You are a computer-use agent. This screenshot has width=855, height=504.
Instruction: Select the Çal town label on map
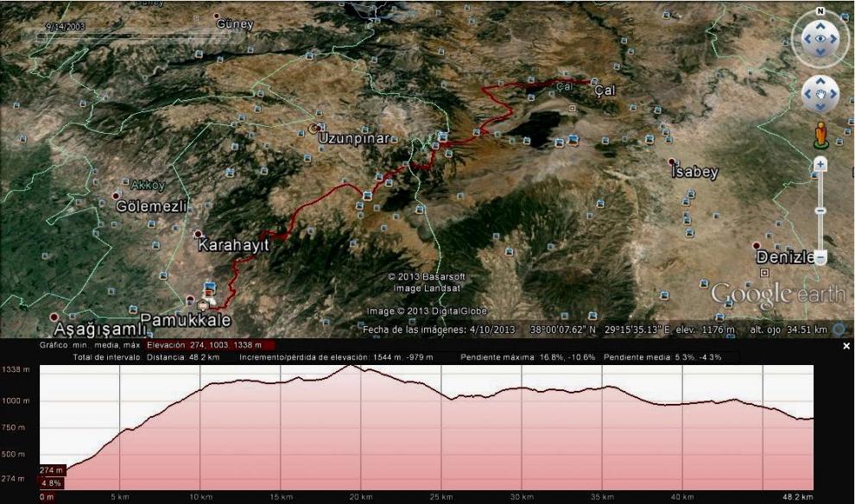pos(606,89)
